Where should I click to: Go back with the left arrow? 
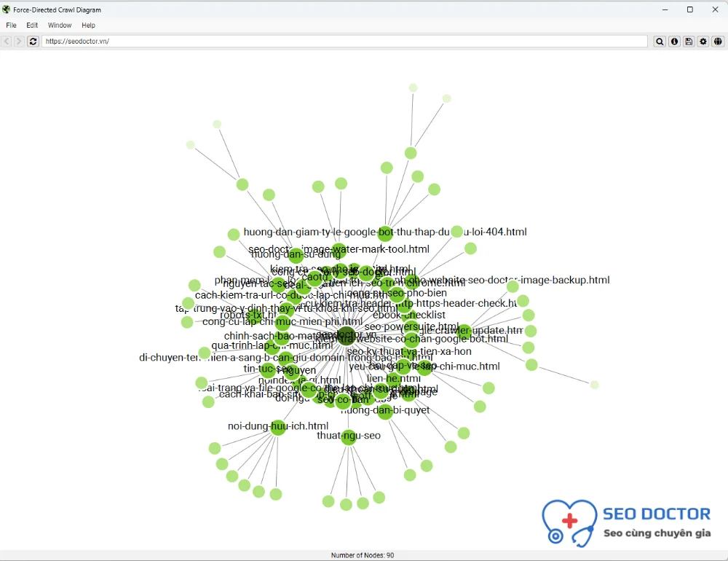[7, 42]
